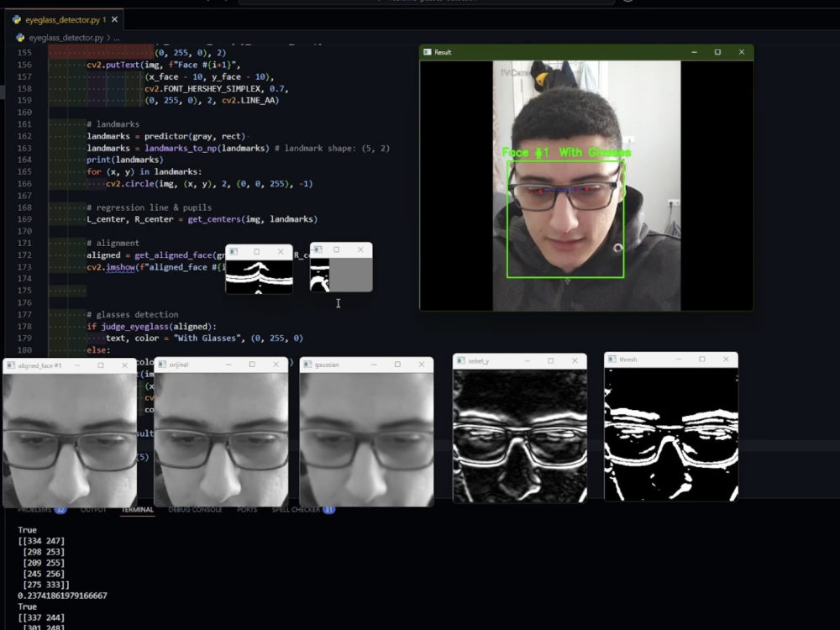
Task: Maximize the Result window
Action: click(718, 52)
